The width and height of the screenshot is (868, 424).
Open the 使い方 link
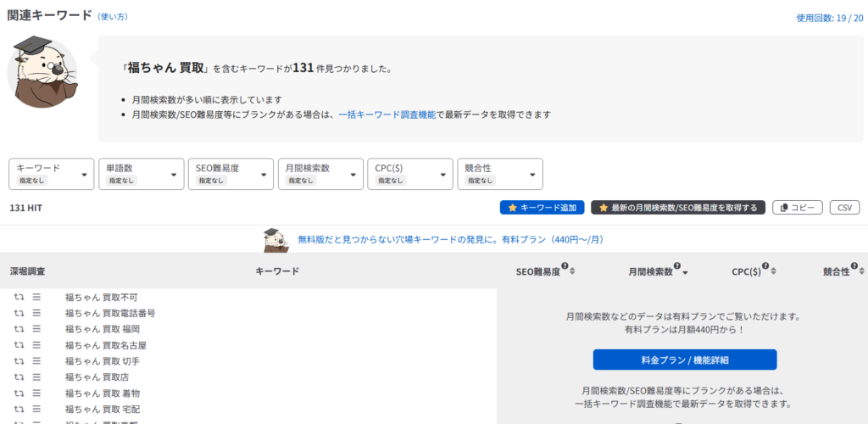113,17
